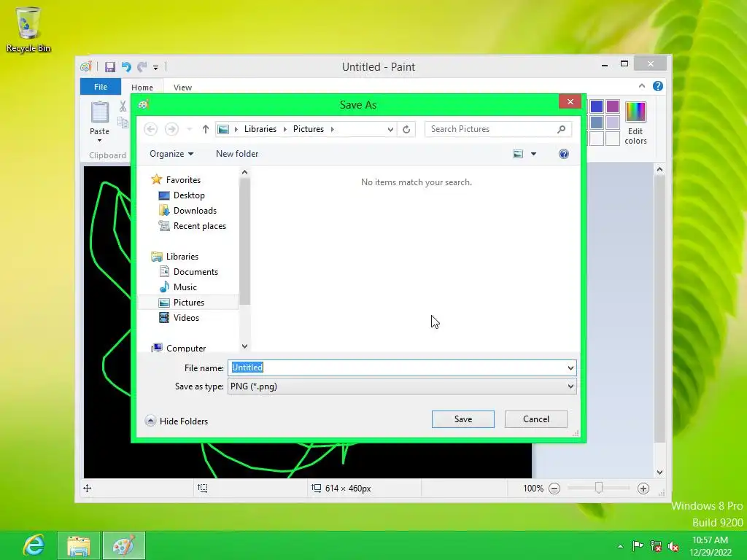Create a New folder
This screenshot has height=560, width=747.
tap(237, 154)
